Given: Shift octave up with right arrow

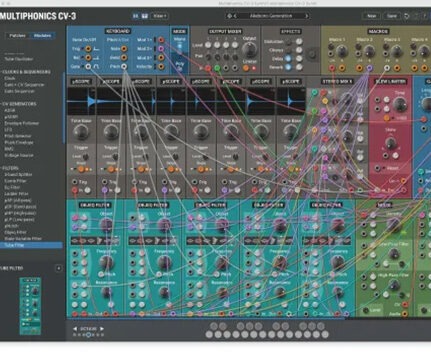Looking at the screenshot, I should click(102, 329).
